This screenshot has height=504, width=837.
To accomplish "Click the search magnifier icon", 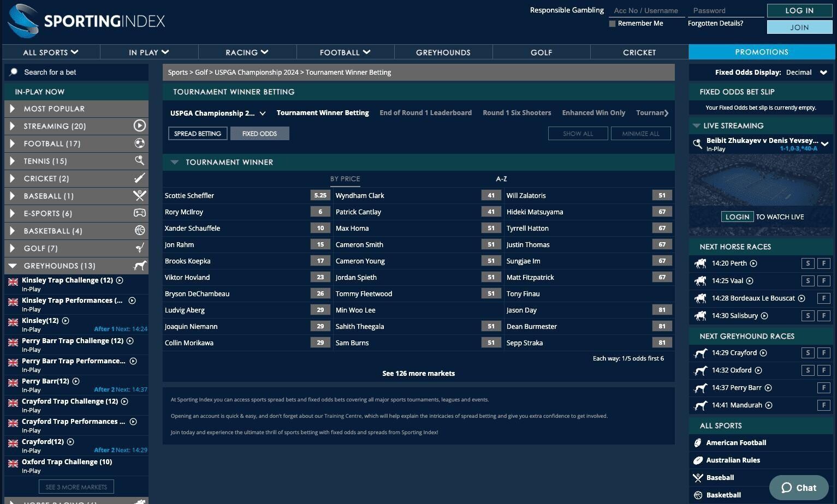I will (x=14, y=72).
